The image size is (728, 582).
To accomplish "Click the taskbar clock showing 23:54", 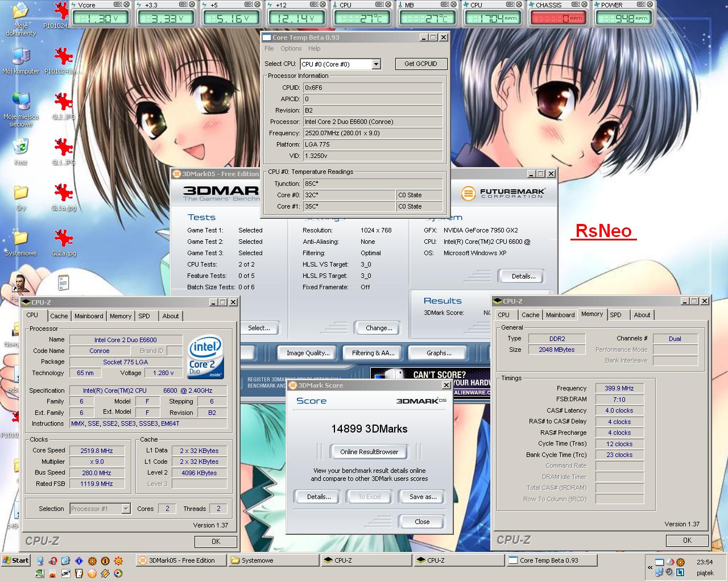I will click(x=705, y=562).
